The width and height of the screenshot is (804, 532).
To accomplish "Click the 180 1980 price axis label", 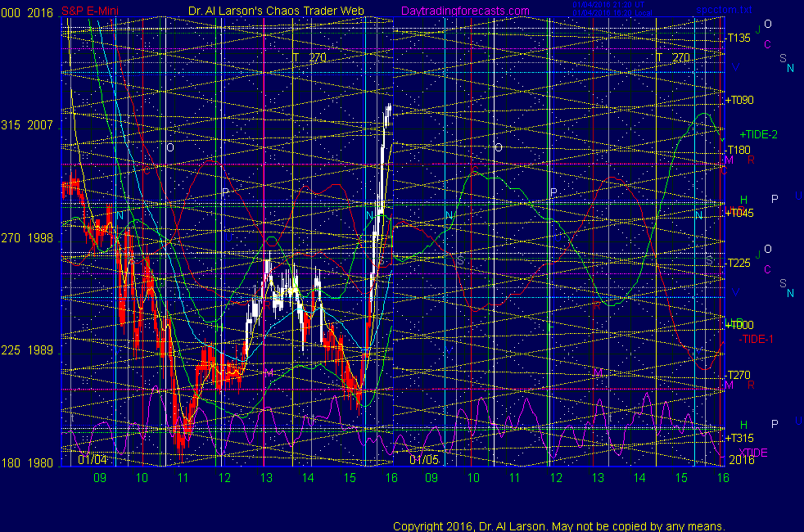I will point(30,463).
